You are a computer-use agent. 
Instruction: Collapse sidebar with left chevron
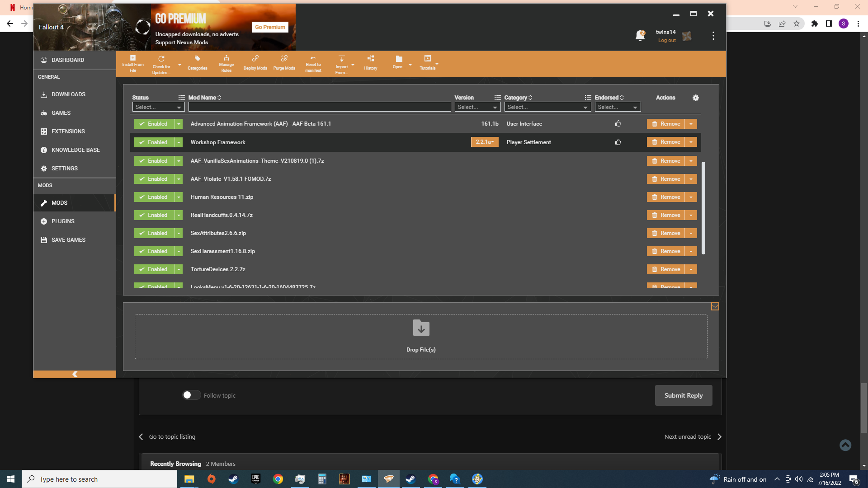point(75,374)
